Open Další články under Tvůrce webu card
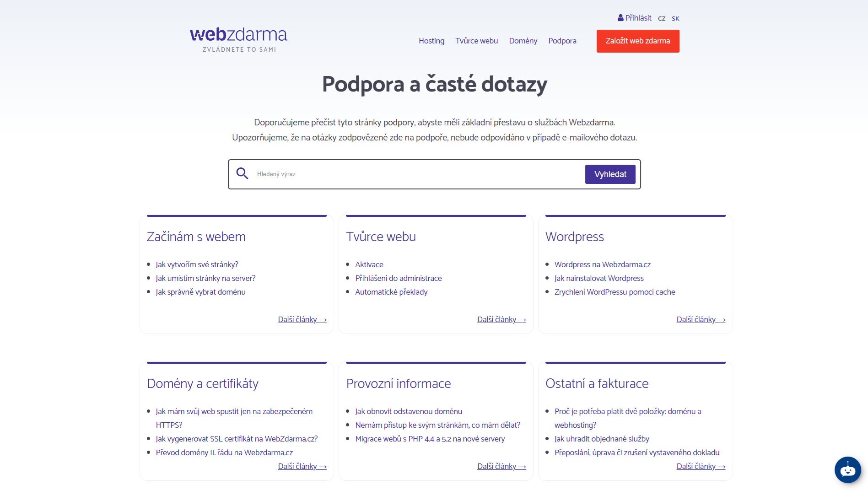Viewport: 868px width, 490px height. click(x=501, y=319)
